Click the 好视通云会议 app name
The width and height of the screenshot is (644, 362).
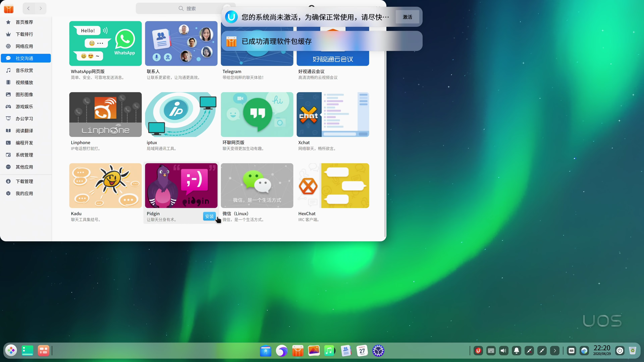(311, 71)
